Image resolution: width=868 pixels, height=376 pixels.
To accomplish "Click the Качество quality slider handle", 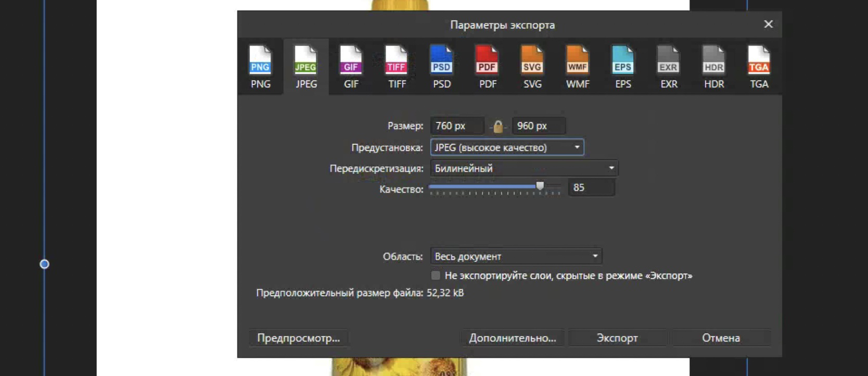I will [540, 186].
